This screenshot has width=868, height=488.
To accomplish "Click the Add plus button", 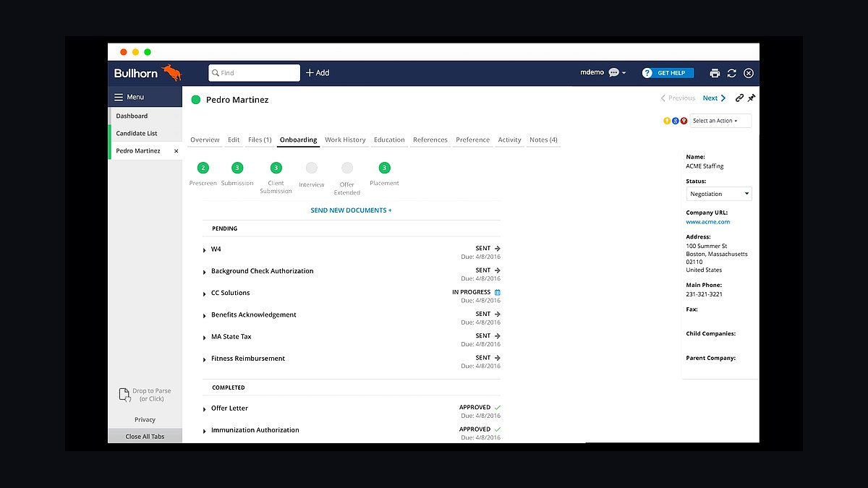I will [318, 73].
